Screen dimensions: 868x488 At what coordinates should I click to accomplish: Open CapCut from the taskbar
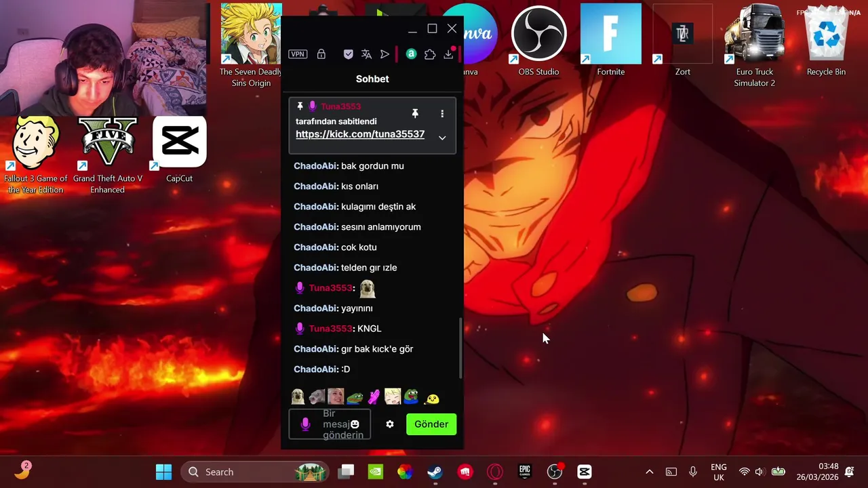585,472
